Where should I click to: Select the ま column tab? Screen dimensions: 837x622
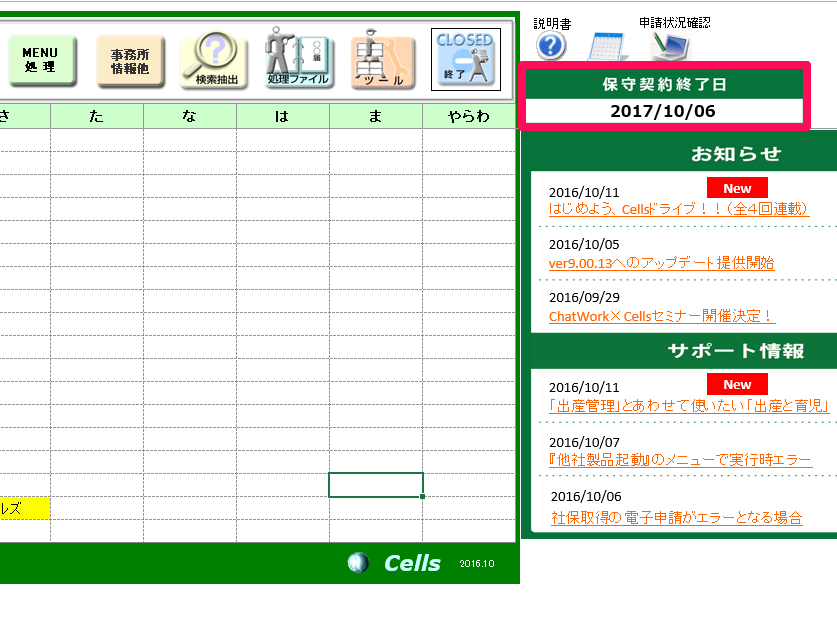(375, 116)
